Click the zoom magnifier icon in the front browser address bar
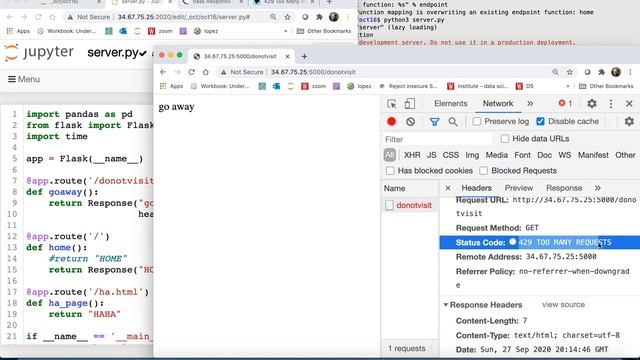The image size is (640, 360). tap(555, 72)
